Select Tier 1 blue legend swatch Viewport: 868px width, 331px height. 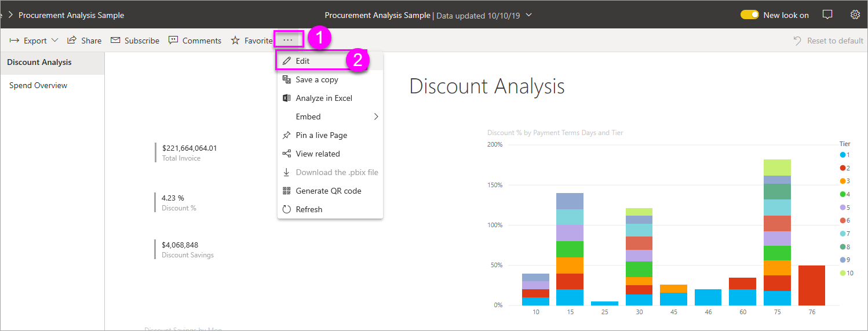[x=843, y=155]
